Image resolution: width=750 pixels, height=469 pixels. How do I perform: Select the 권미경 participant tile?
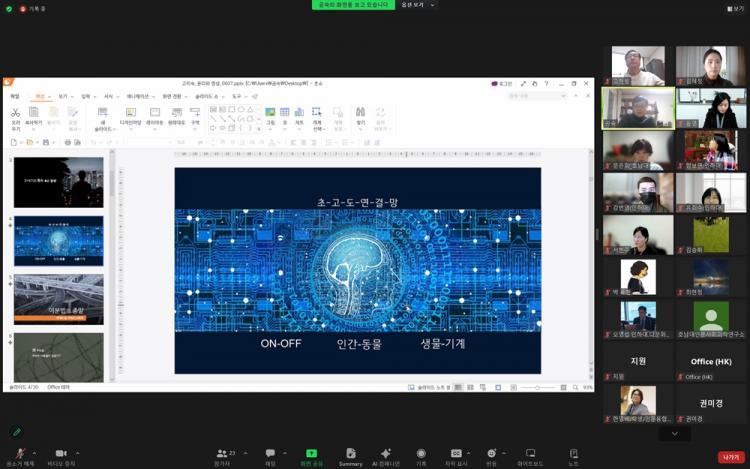click(x=711, y=403)
